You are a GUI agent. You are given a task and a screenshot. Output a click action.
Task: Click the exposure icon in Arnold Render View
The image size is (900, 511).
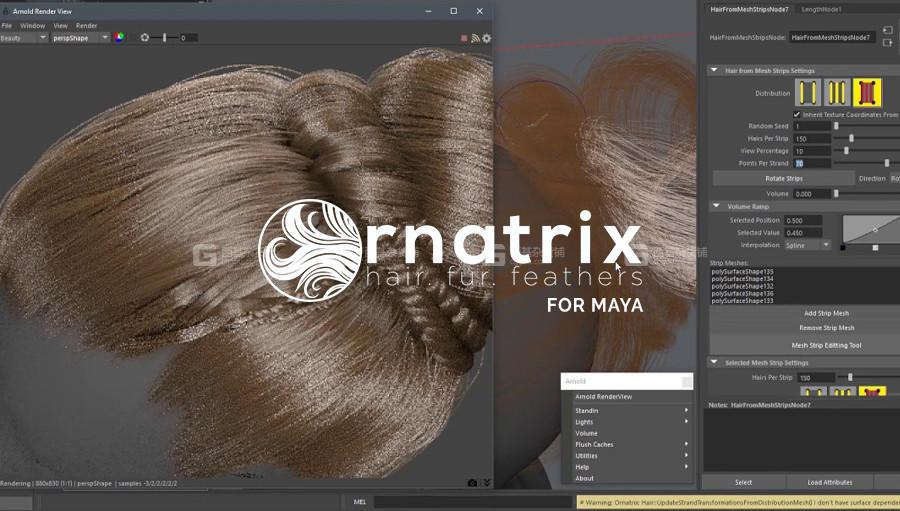(x=145, y=37)
